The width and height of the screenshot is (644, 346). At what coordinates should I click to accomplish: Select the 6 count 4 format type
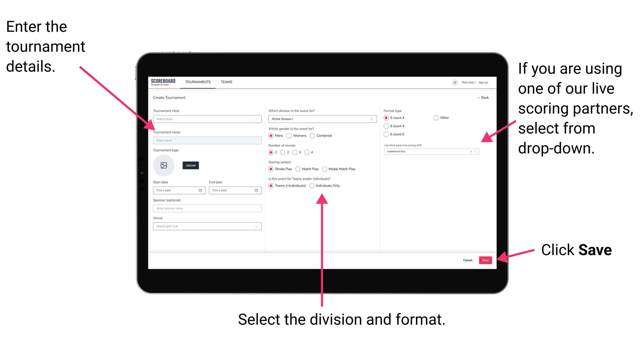[x=386, y=126]
